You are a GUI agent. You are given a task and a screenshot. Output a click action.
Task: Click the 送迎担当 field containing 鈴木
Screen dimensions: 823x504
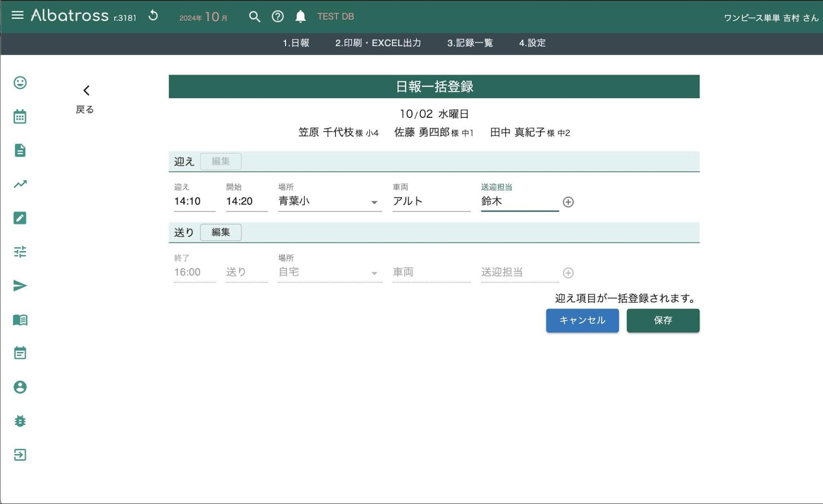(x=520, y=201)
